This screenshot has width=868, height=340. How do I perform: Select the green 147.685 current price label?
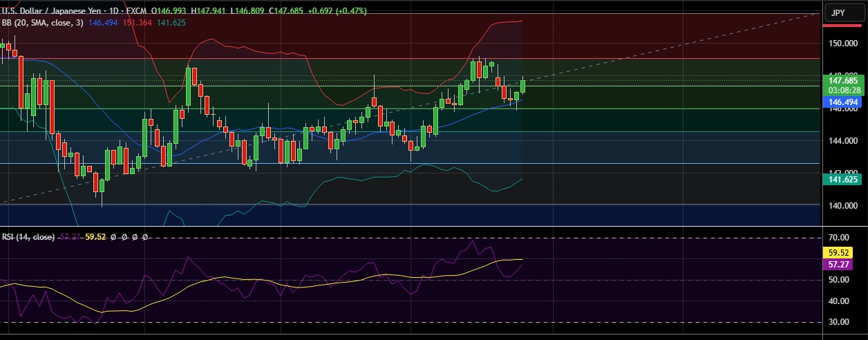(x=842, y=81)
